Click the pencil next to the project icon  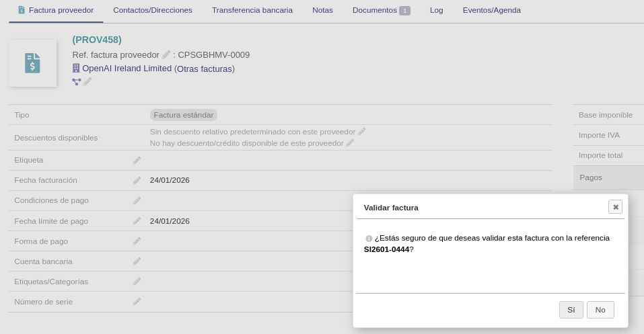pos(87,81)
